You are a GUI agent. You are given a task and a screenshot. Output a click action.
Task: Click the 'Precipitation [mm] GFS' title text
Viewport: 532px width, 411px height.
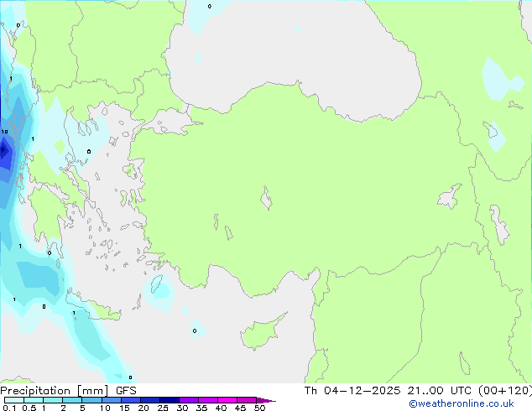68,391
